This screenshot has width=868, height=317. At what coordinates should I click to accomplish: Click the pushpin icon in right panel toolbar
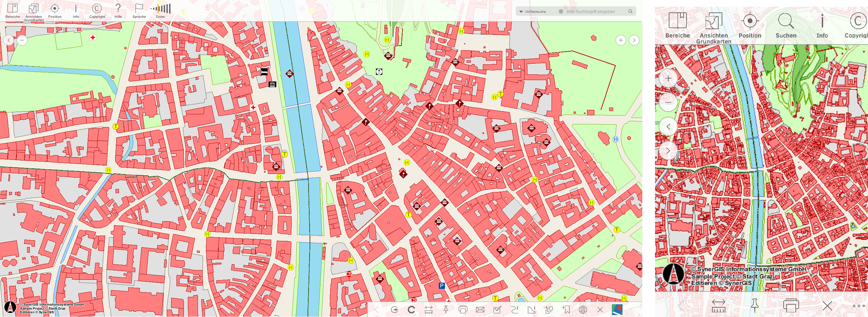tap(754, 306)
